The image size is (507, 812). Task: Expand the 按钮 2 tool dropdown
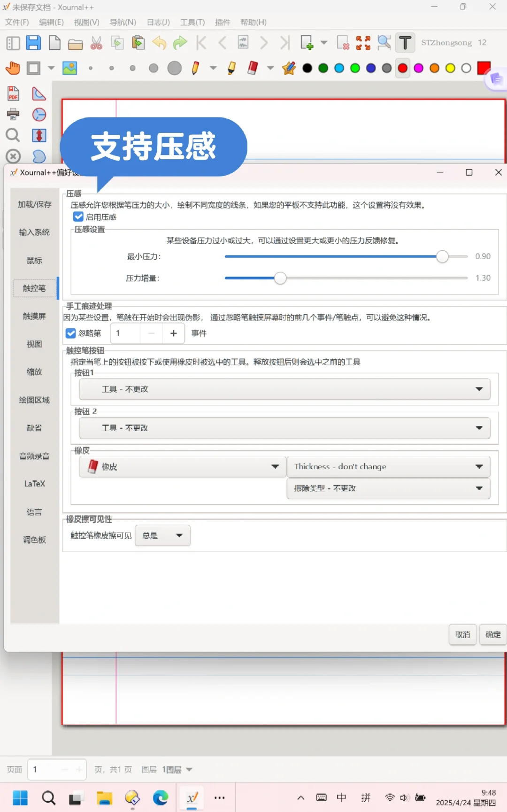(284, 428)
